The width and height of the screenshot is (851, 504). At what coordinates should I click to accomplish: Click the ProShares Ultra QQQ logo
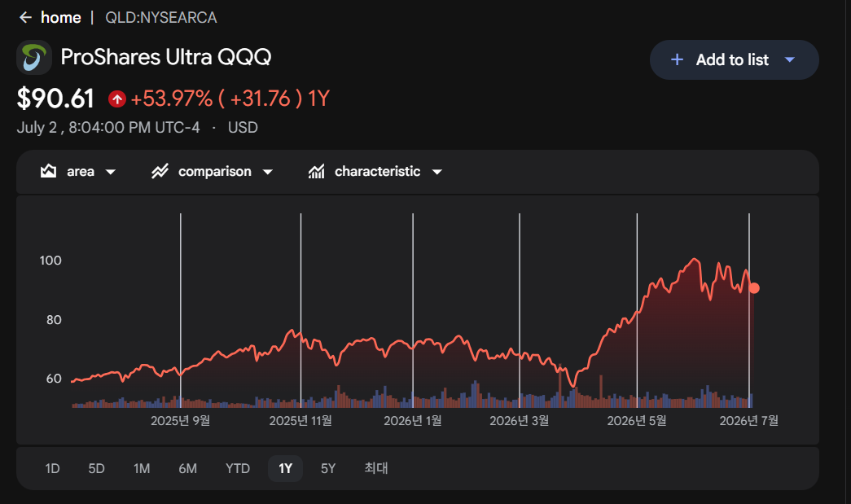tap(34, 57)
